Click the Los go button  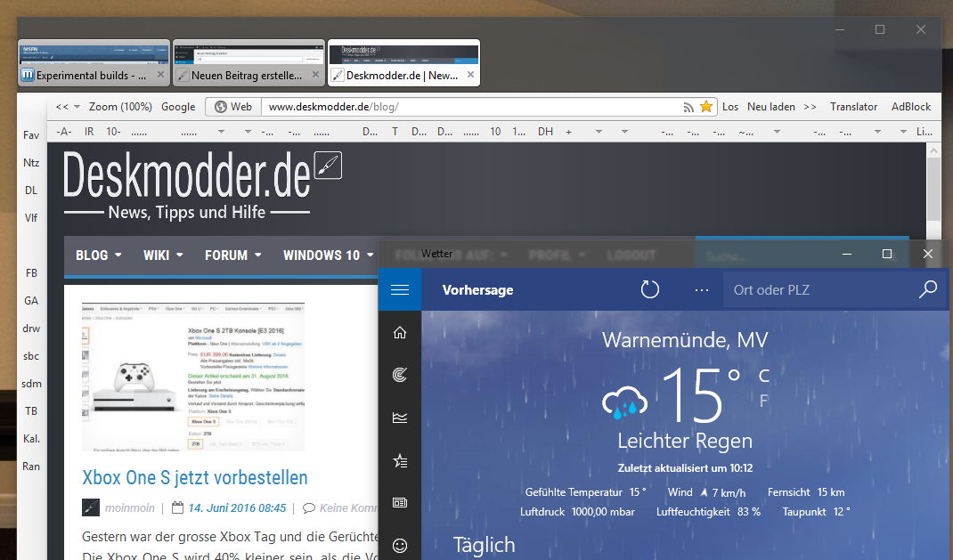(x=730, y=107)
